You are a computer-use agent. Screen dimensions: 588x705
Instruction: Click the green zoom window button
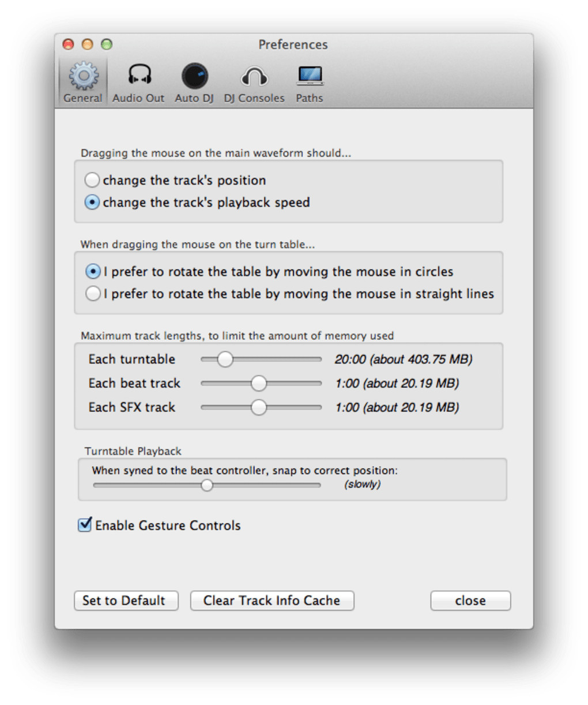107,44
